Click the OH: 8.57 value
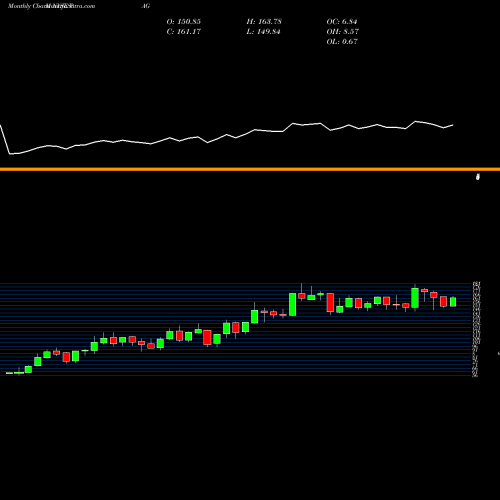The image size is (500, 500). click(x=342, y=32)
